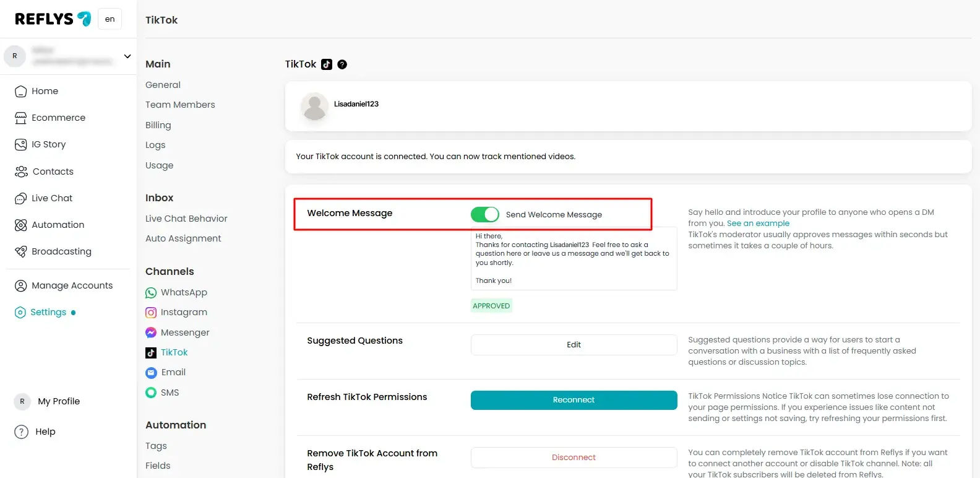
Task: Click the Disconnect button
Action: (x=574, y=458)
